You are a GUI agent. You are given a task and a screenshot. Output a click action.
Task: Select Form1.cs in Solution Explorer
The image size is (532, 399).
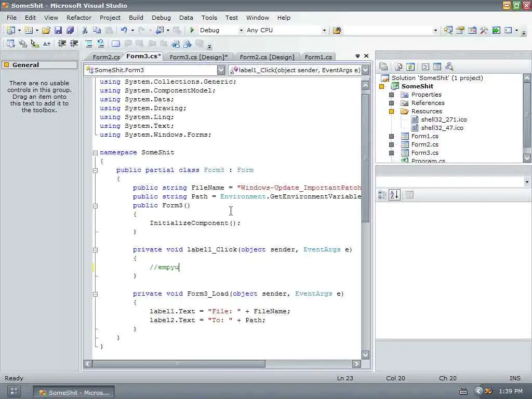424,136
